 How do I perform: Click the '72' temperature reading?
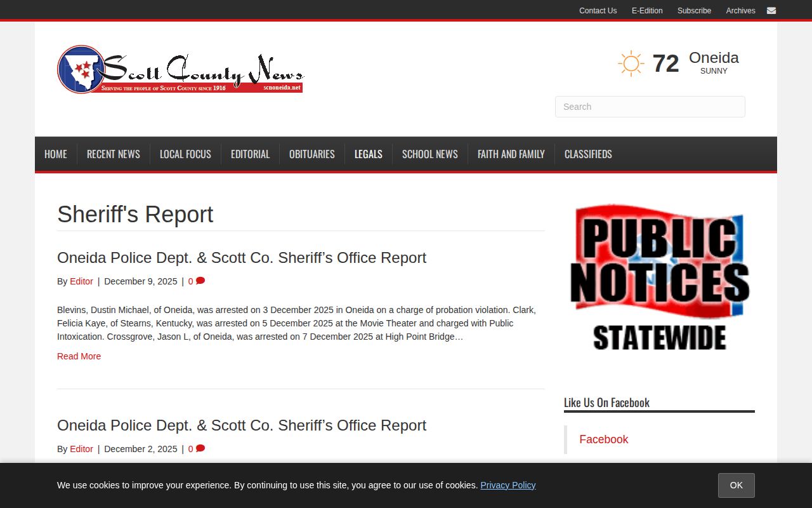[x=665, y=63]
